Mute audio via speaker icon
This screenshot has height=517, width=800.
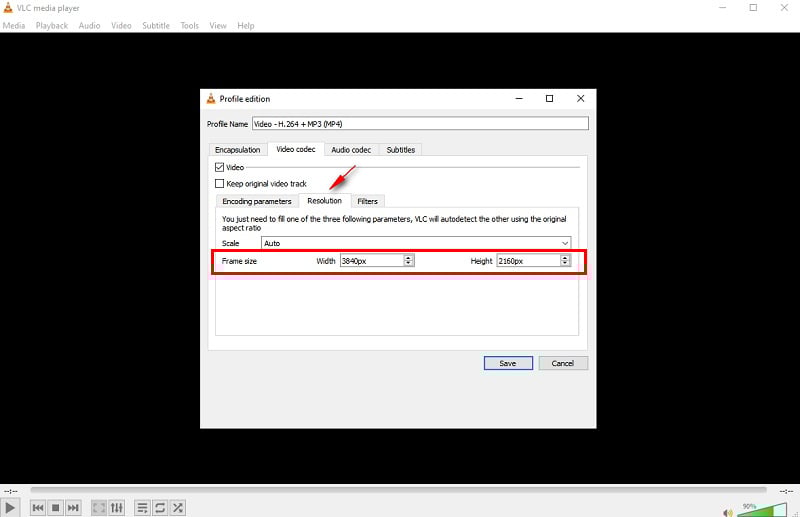[x=728, y=512]
